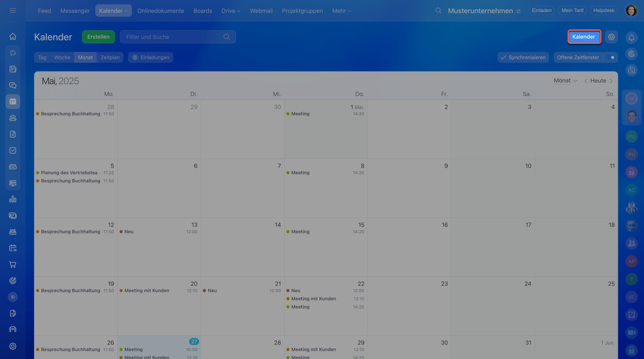
Task: Open the shopping cart icon in sidebar
Action: click(x=13, y=264)
